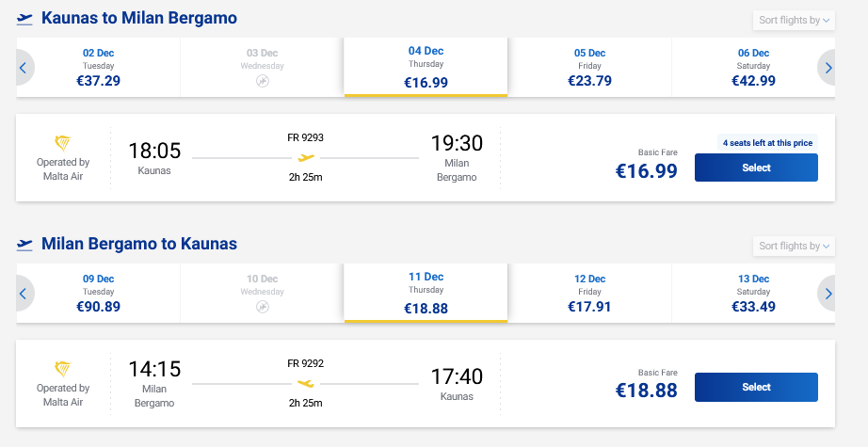Click Ryanair harp logo on return flight card

[64, 369]
